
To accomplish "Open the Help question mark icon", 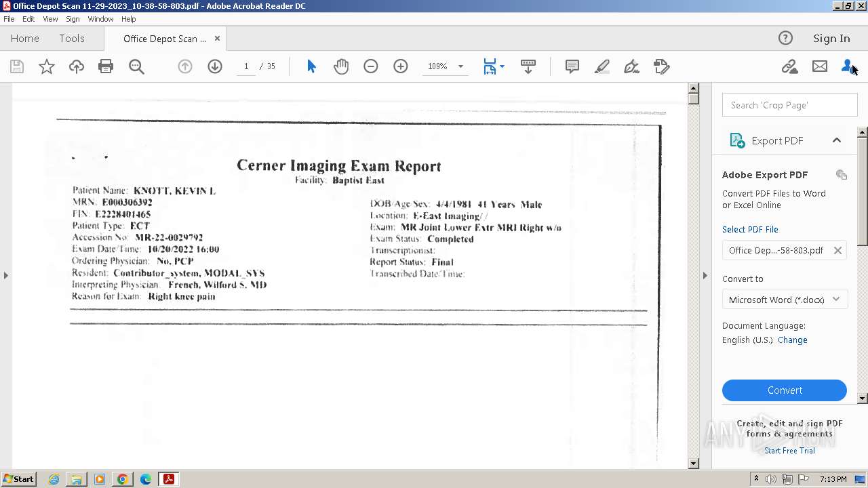I will [x=785, y=39].
